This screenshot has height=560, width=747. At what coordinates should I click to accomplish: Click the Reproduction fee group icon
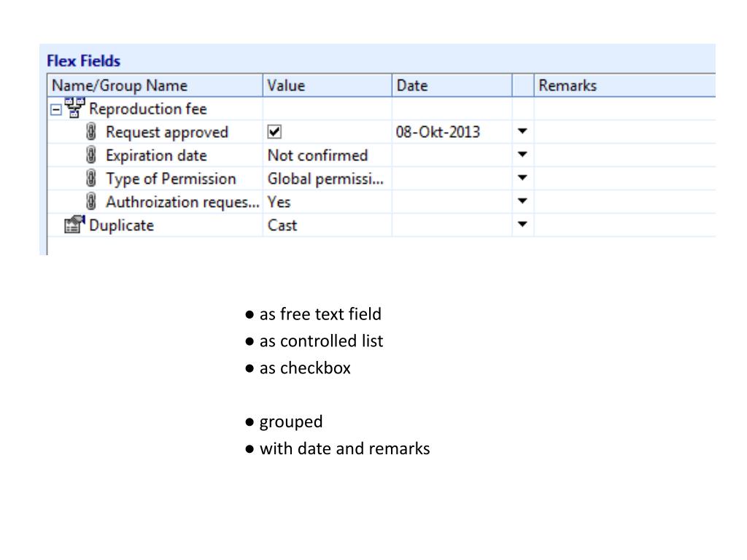[77, 108]
